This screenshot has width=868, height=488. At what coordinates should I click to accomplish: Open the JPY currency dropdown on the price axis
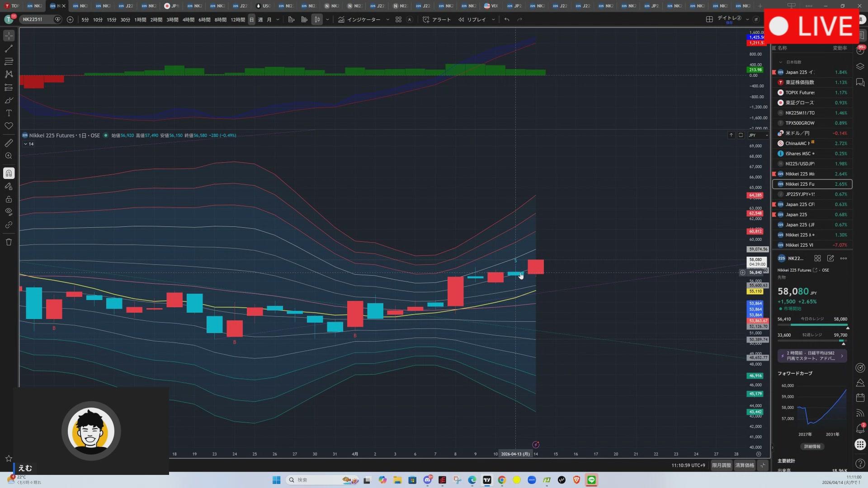click(755, 135)
